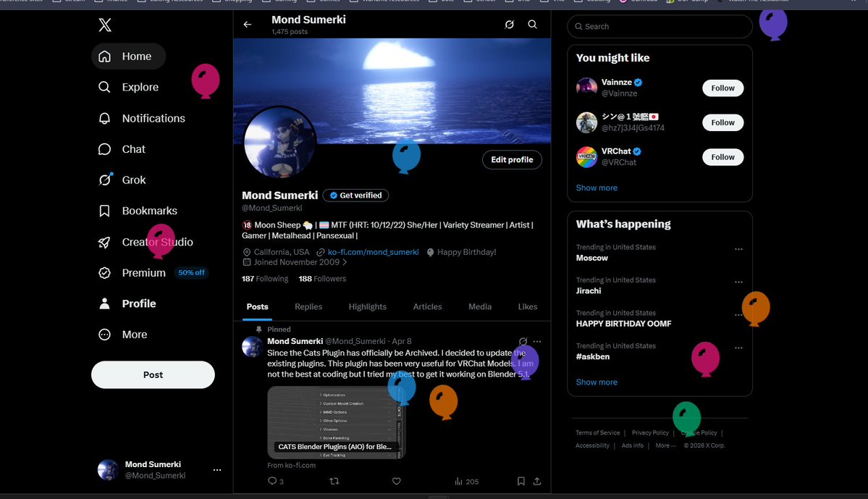This screenshot has width=868, height=499.
Task: Click the Get verified button
Action: [356, 196]
